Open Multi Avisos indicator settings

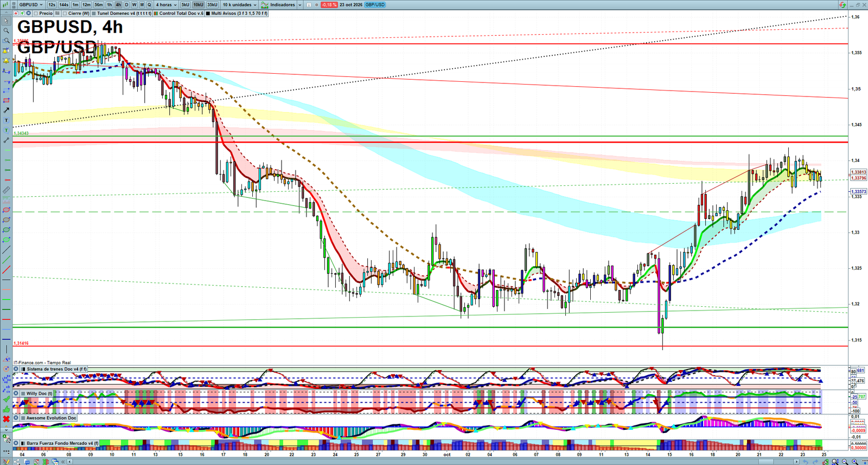(x=237, y=13)
